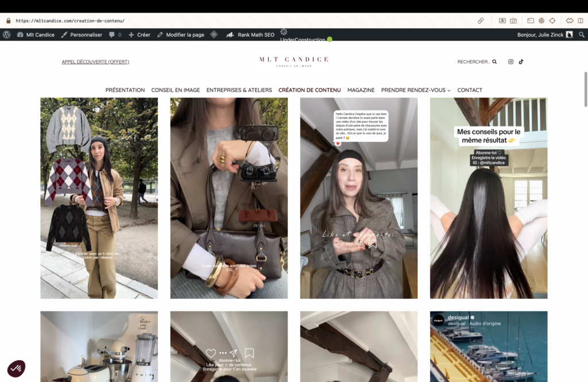Open the Magazine nav item
The image size is (588, 382).
coord(361,90)
